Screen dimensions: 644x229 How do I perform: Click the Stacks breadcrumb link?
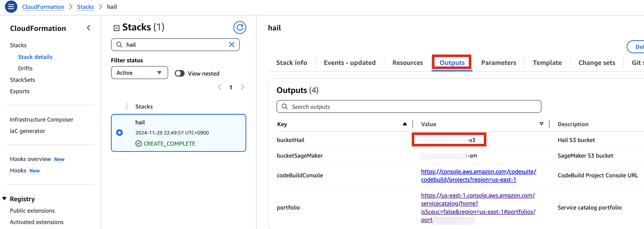86,7
